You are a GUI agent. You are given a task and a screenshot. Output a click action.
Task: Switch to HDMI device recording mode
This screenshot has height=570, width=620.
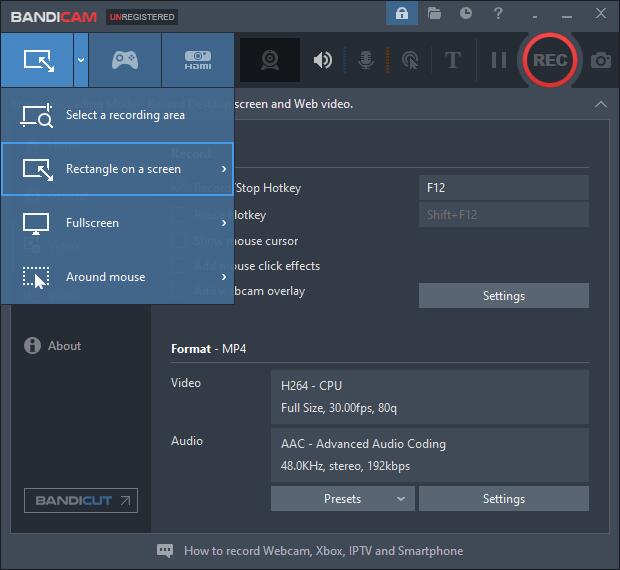click(198, 60)
